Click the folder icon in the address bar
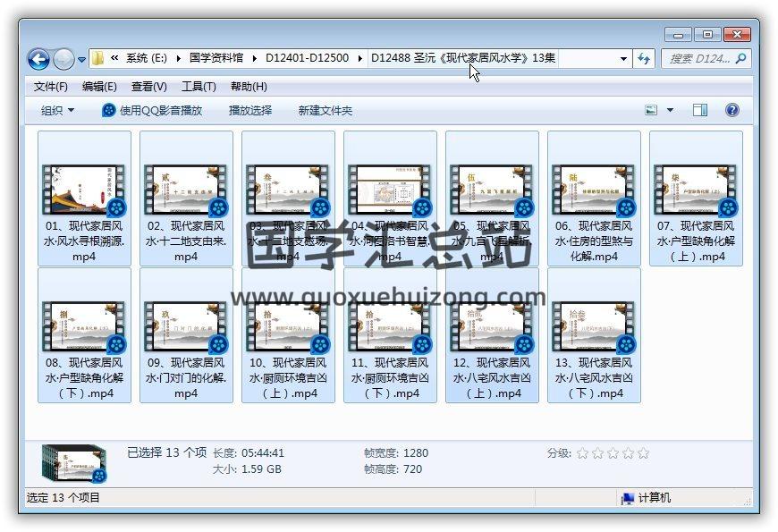 (98, 58)
